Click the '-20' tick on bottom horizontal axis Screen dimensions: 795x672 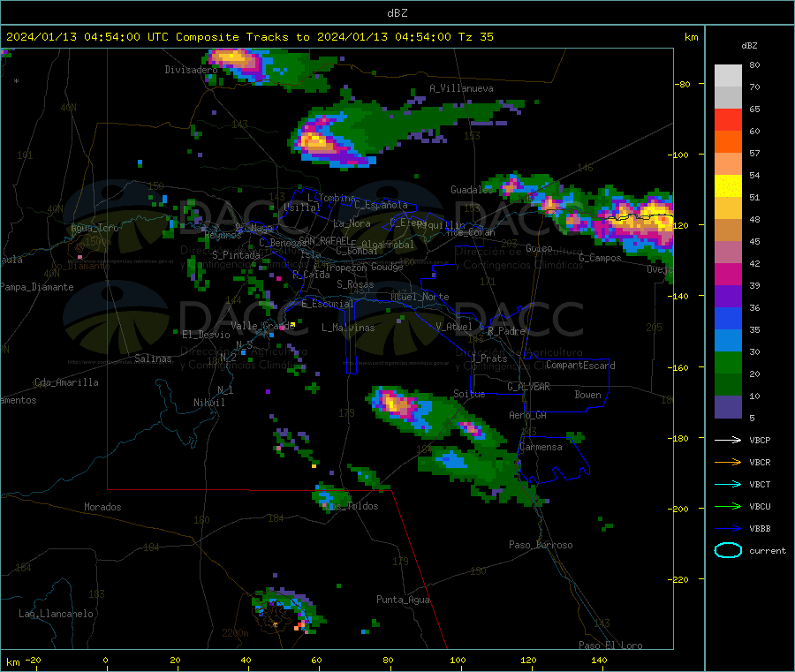pyautogui.click(x=34, y=660)
